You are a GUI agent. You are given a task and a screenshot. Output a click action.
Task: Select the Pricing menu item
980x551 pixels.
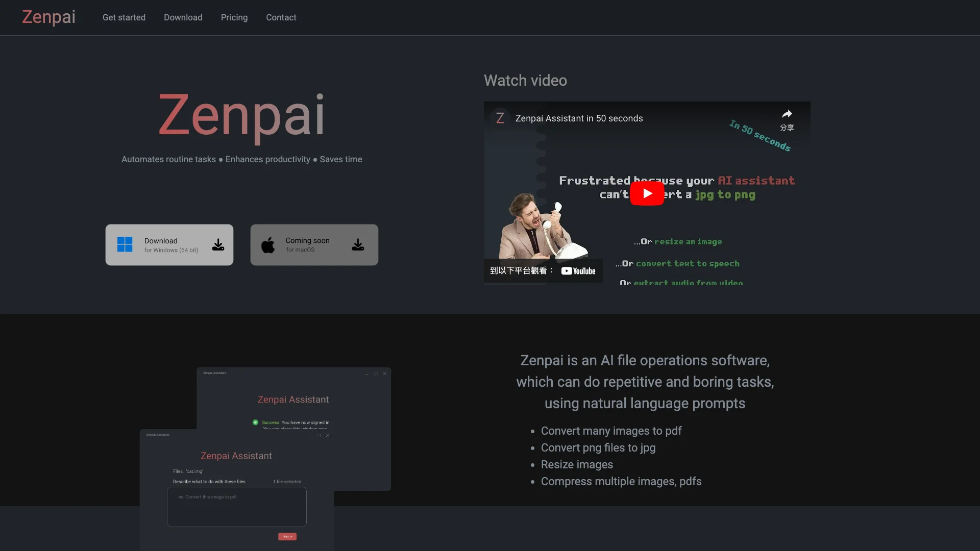click(x=234, y=17)
